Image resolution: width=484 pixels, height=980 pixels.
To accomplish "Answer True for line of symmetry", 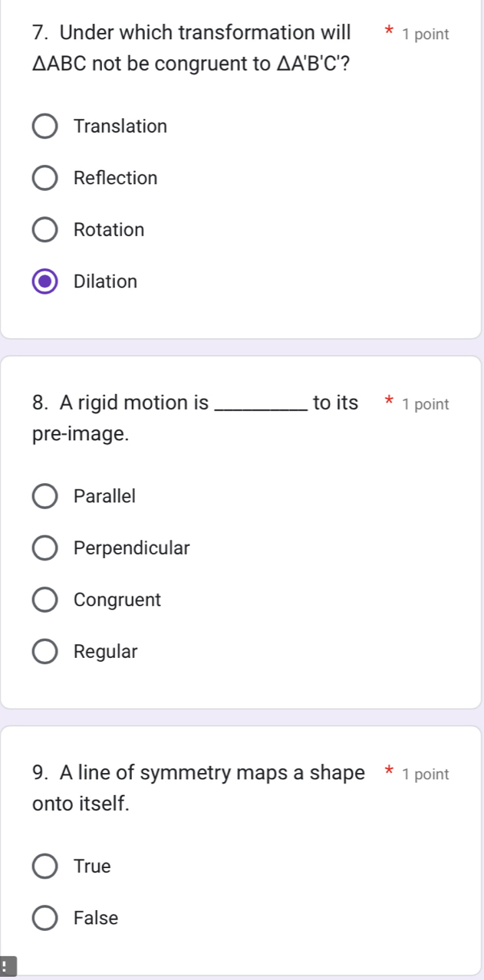I will pyautogui.click(x=45, y=867).
